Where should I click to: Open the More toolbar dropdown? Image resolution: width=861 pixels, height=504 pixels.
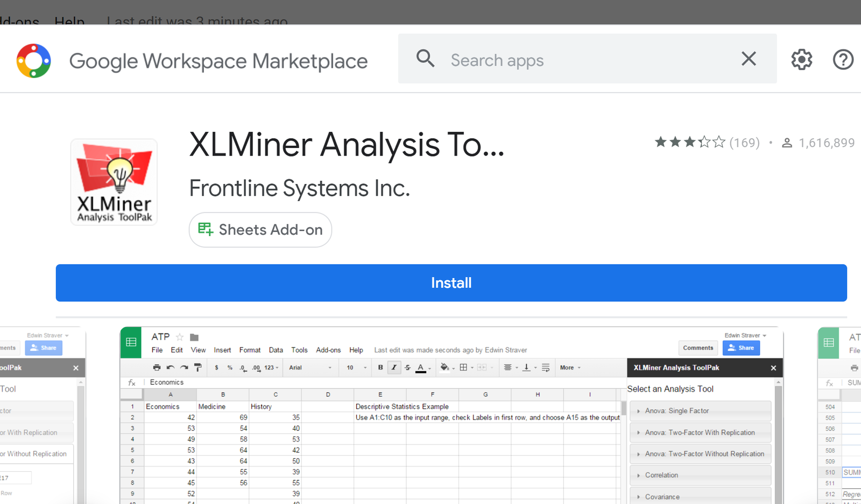[570, 368]
